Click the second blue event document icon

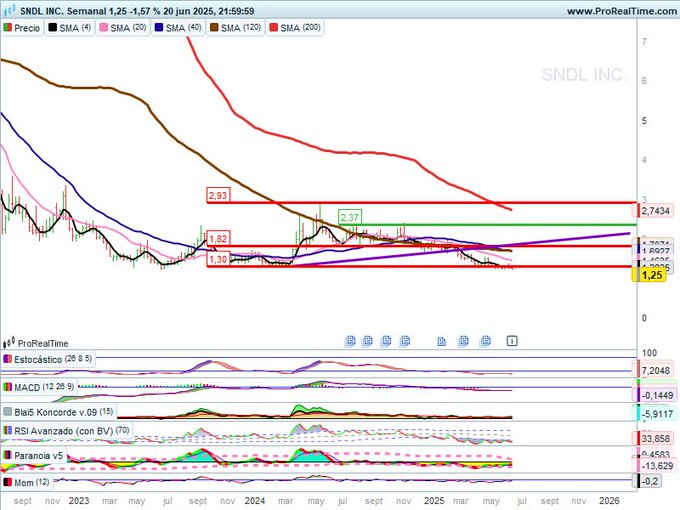click(x=367, y=341)
